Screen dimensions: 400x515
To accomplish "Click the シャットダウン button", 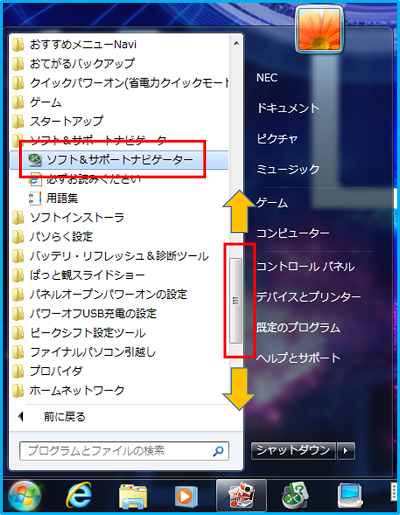I will click(x=293, y=451).
